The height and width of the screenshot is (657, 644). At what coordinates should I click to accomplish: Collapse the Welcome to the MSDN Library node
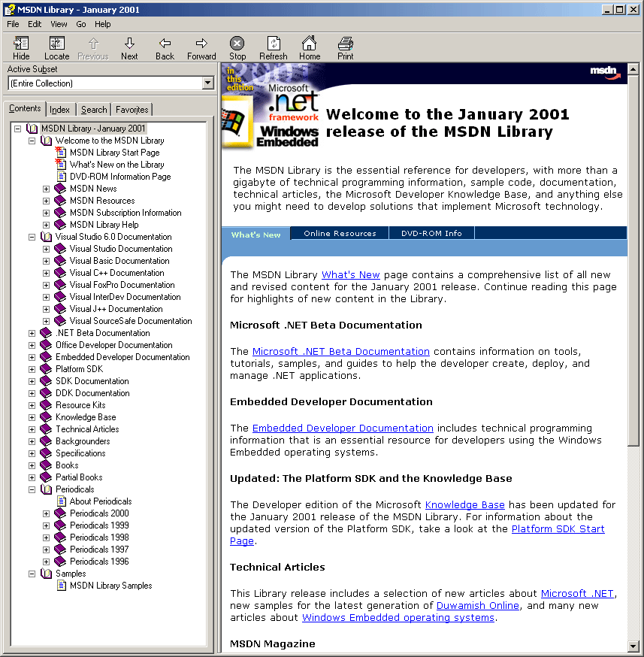click(x=32, y=141)
